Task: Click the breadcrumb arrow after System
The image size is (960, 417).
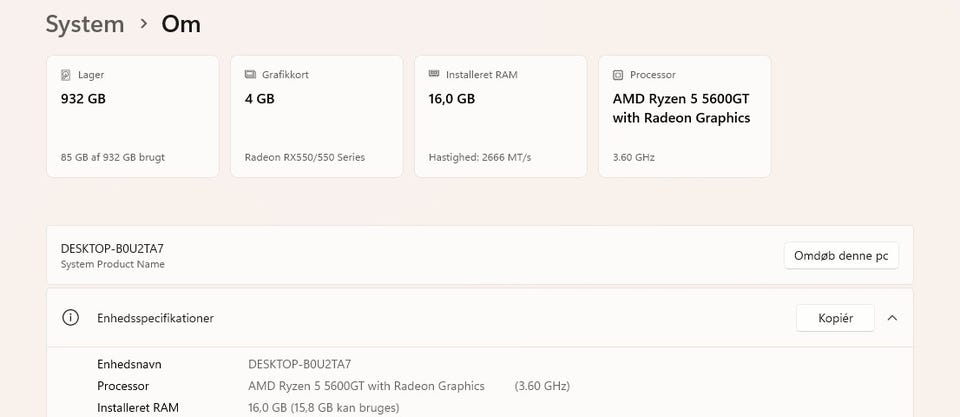Action: (x=143, y=24)
